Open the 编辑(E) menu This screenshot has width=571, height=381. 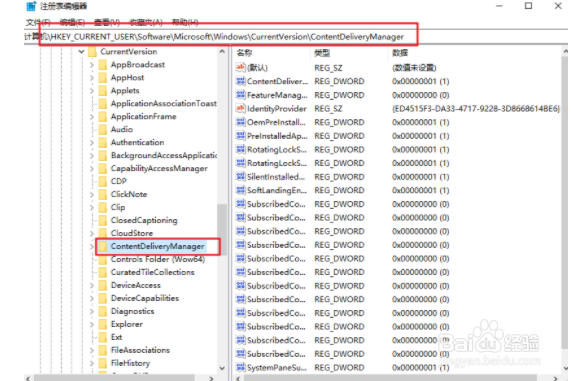point(72,23)
